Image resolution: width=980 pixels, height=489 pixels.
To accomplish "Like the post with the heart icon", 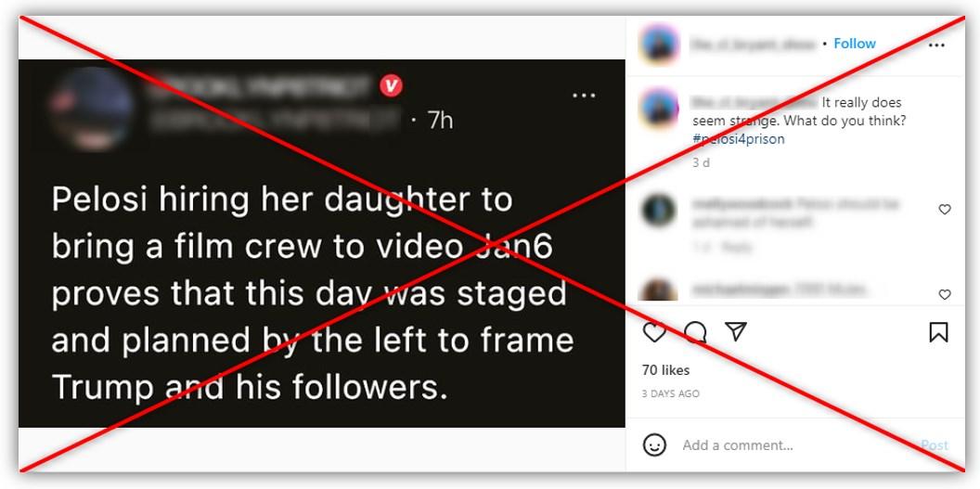I will click(x=654, y=332).
